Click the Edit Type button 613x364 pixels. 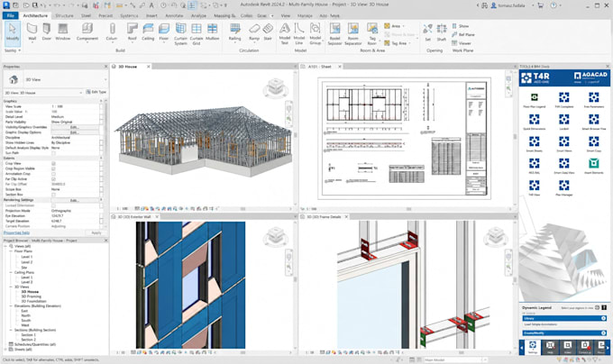(96, 92)
